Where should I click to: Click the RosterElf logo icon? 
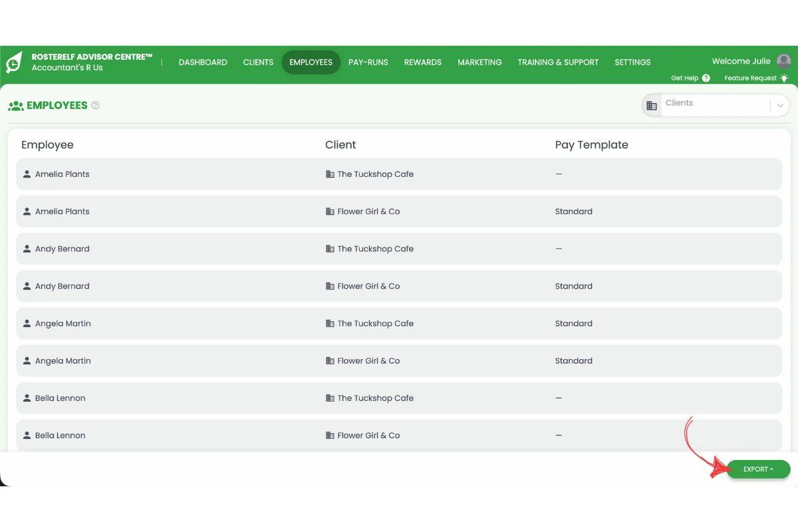[15, 62]
